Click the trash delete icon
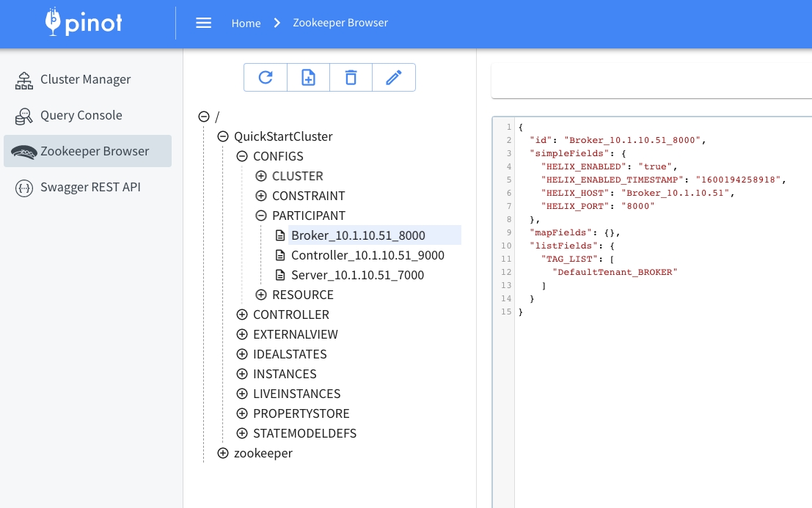Image resolution: width=812 pixels, height=508 pixels. (x=351, y=78)
